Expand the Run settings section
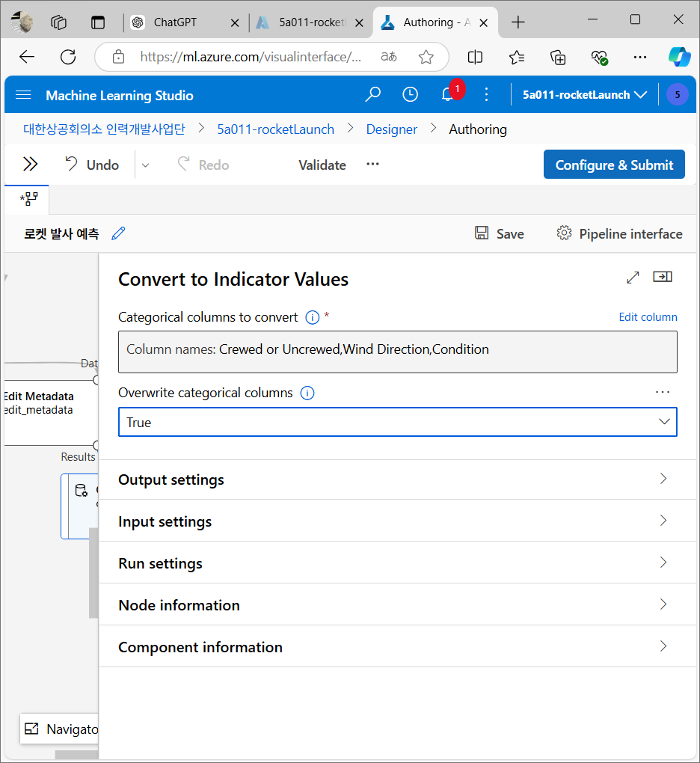700x763 pixels. click(398, 563)
